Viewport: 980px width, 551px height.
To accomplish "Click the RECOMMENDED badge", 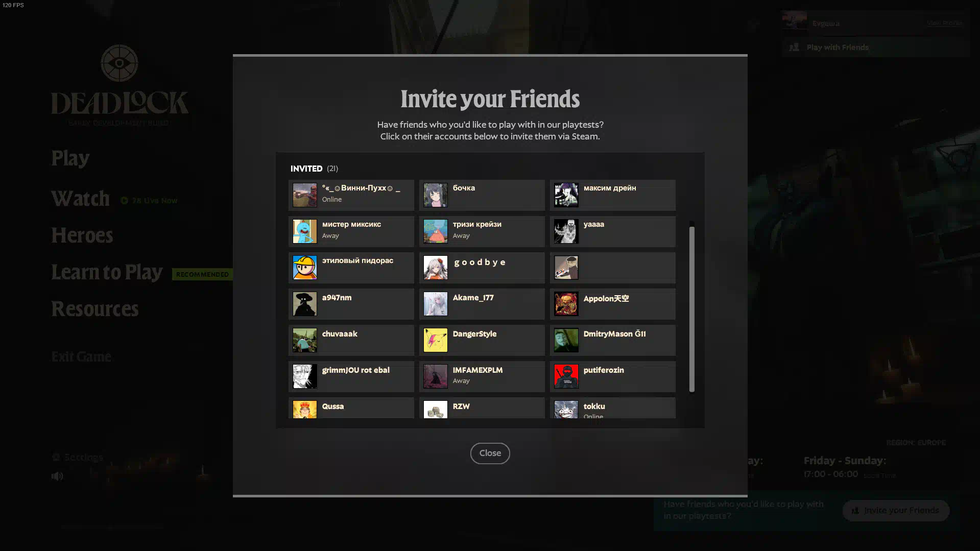I will 202,274.
